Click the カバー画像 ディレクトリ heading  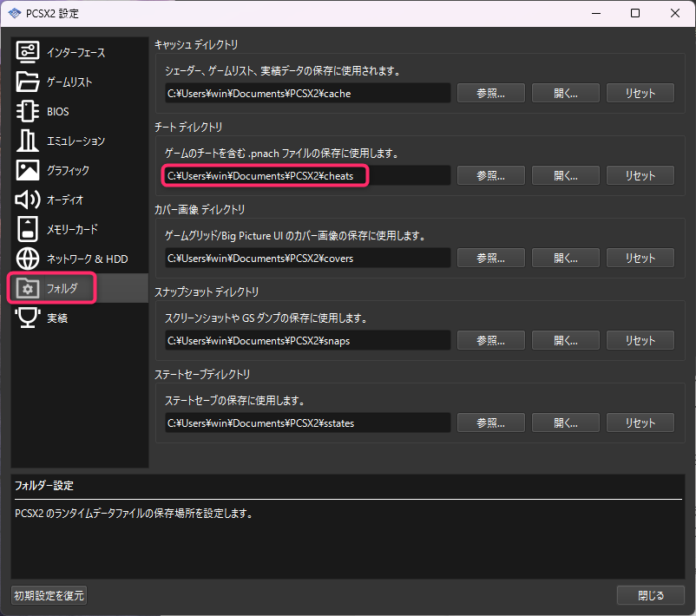200,209
